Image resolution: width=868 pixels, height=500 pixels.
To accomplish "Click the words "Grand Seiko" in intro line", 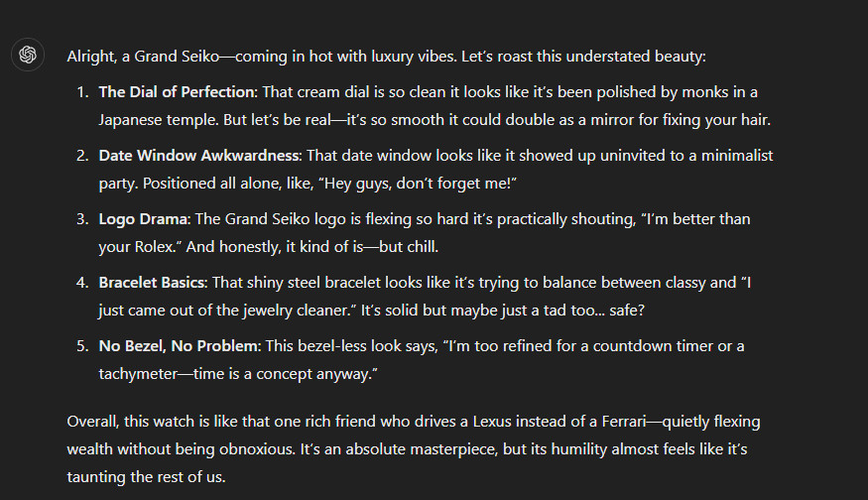I will click(178, 57).
